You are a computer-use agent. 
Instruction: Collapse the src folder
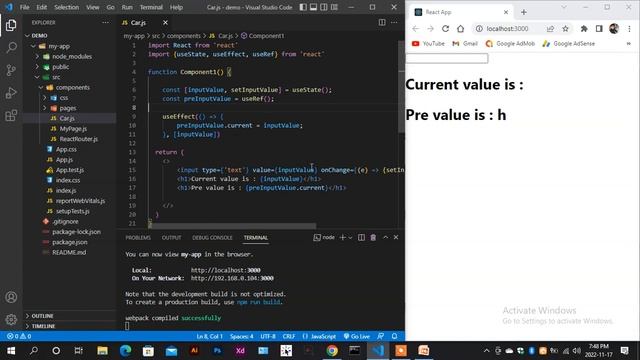tap(37, 77)
